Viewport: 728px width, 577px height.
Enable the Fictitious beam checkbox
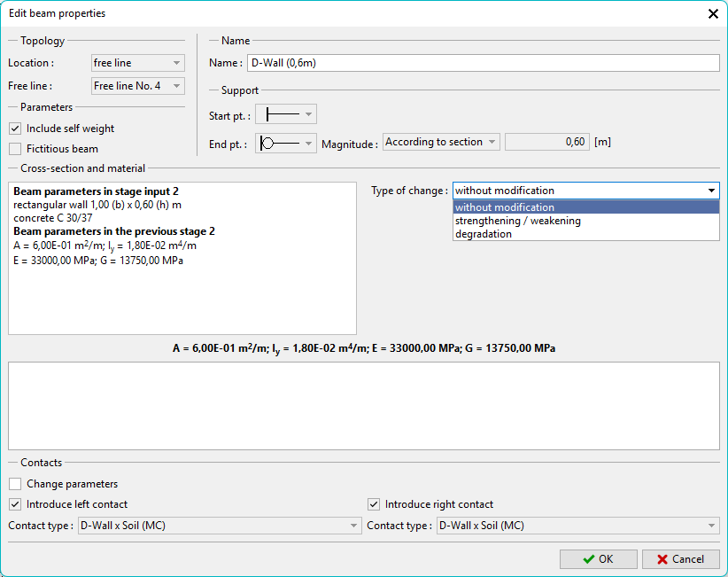[x=15, y=149]
